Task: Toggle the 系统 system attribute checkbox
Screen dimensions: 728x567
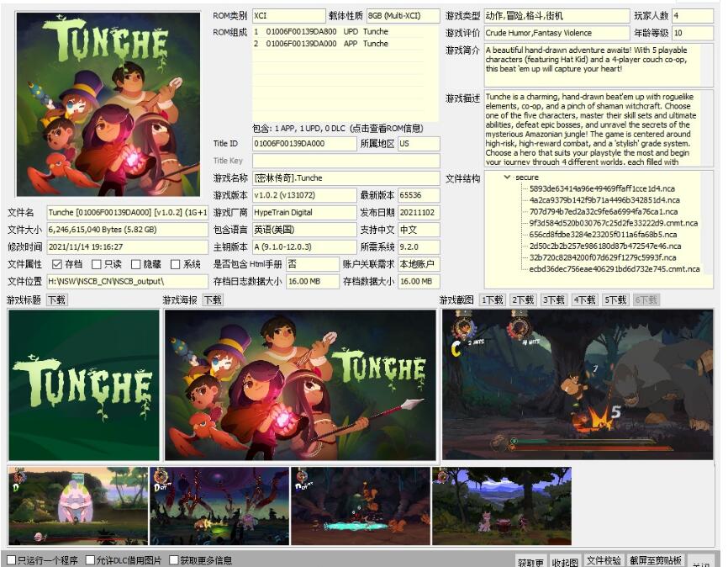Action: click(x=175, y=264)
